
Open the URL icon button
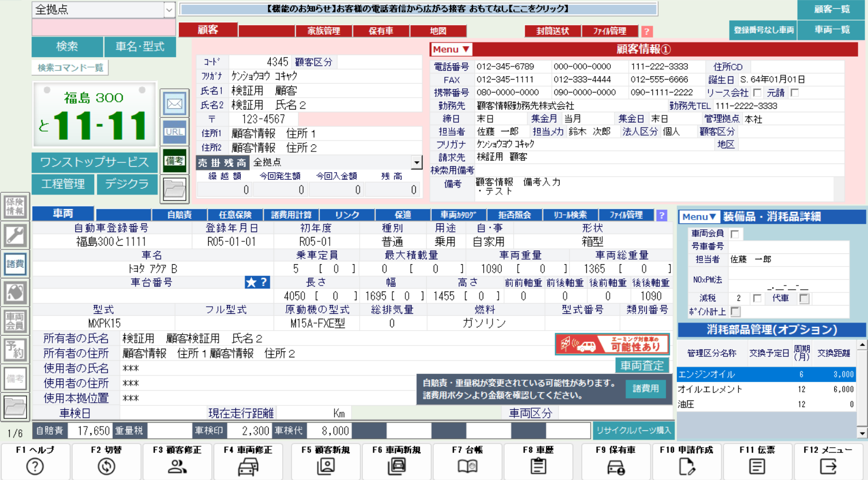(174, 132)
